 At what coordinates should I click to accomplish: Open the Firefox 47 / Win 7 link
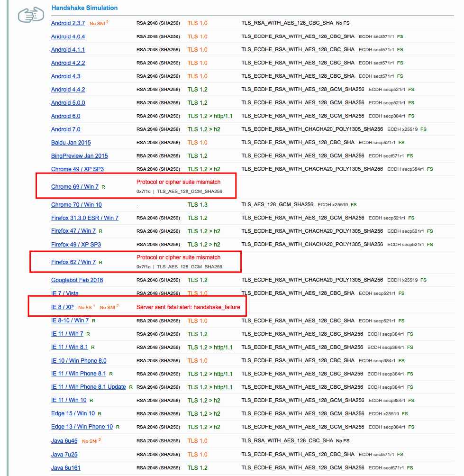pos(73,231)
